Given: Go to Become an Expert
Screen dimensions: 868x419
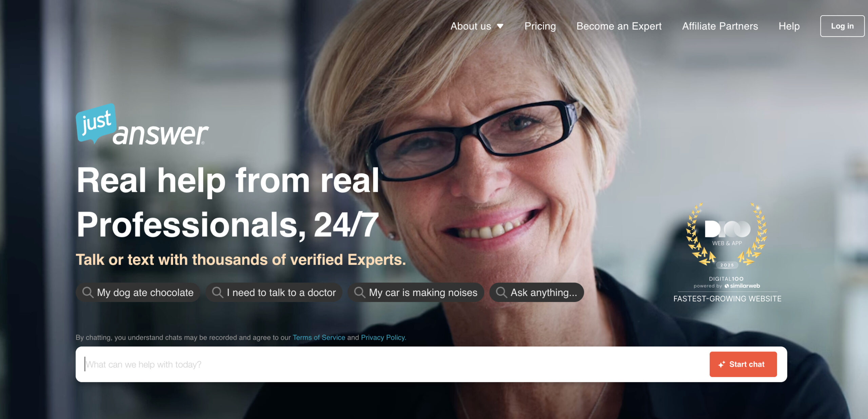Looking at the screenshot, I should tap(619, 26).
